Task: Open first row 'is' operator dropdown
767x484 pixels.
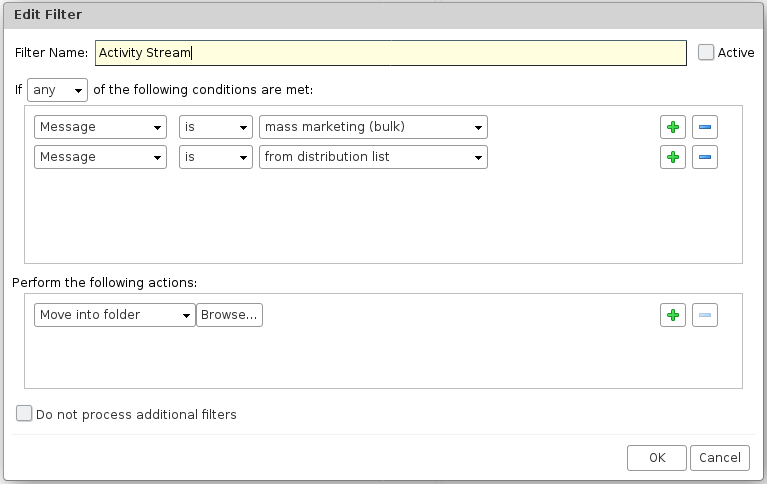Action: pos(216,127)
